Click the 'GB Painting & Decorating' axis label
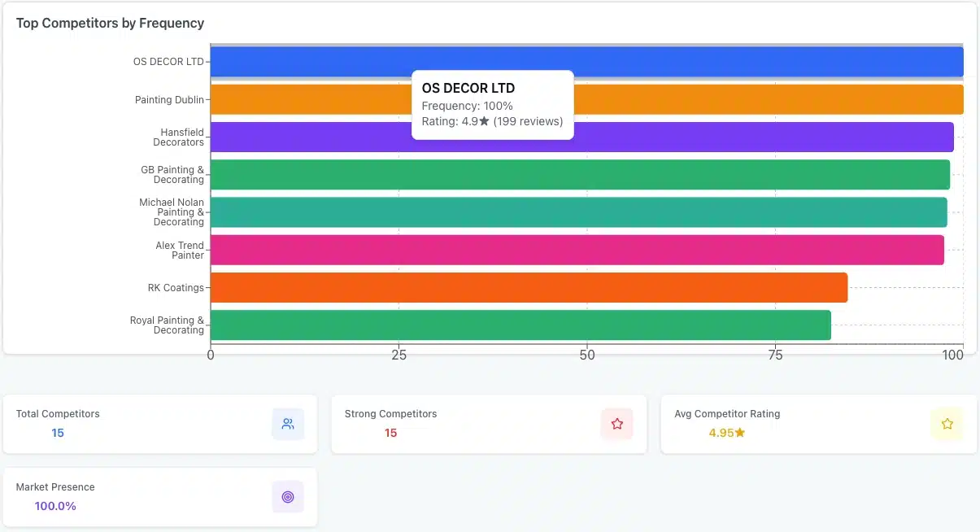 pos(172,175)
